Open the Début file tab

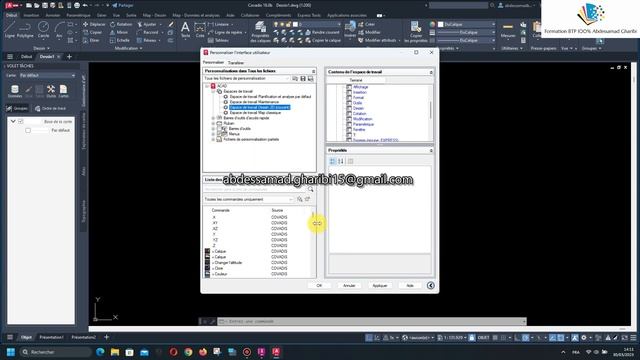[27, 57]
